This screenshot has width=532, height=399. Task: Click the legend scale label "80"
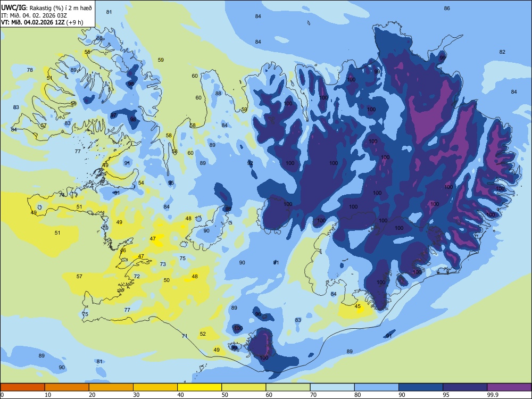(x=358, y=395)
